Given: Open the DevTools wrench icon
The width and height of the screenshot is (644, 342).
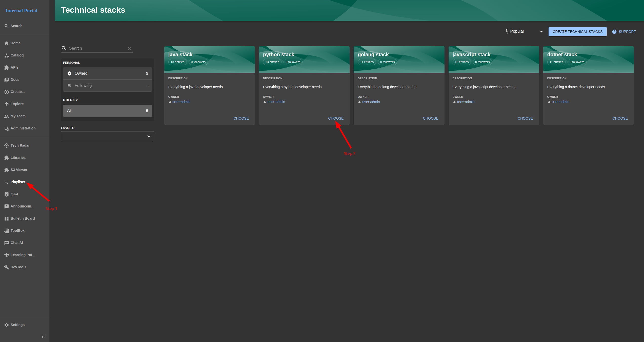Looking at the screenshot, I should [x=7, y=267].
